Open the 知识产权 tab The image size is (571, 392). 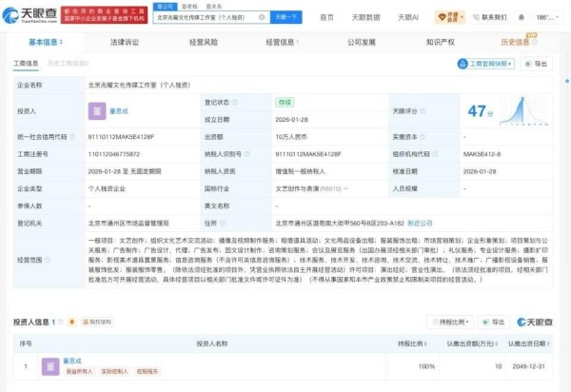pyautogui.click(x=441, y=42)
